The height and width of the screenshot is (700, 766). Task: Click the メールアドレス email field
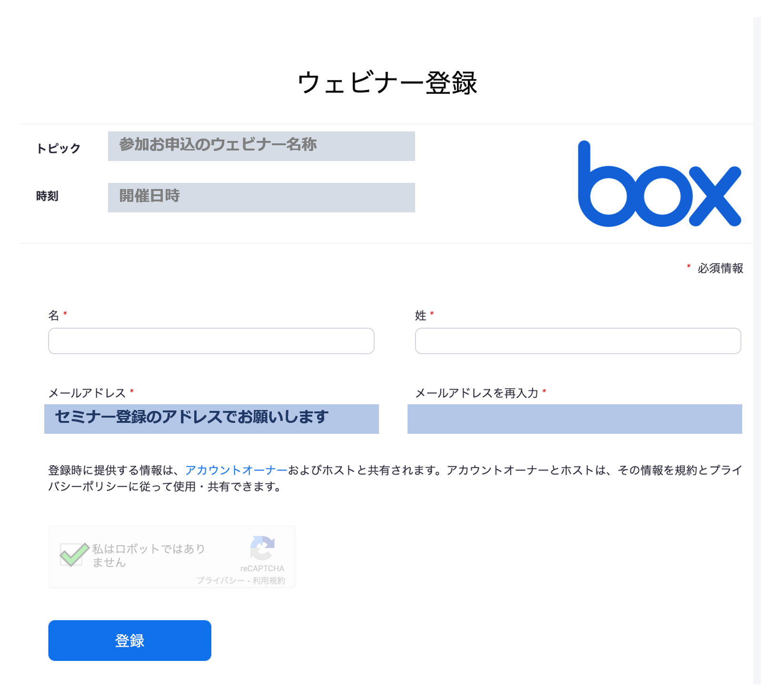211,419
